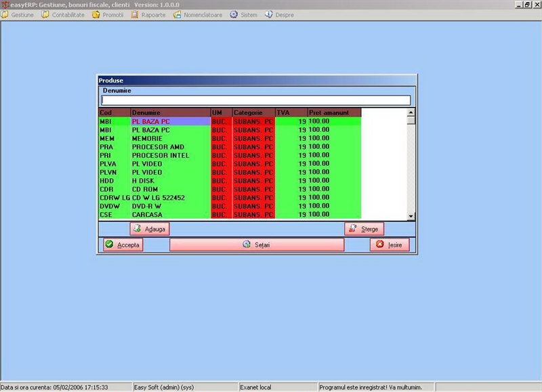The width and height of the screenshot is (542, 392).
Task: Click the red Iesire exit icon
Action: pyautogui.click(x=379, y=244)
